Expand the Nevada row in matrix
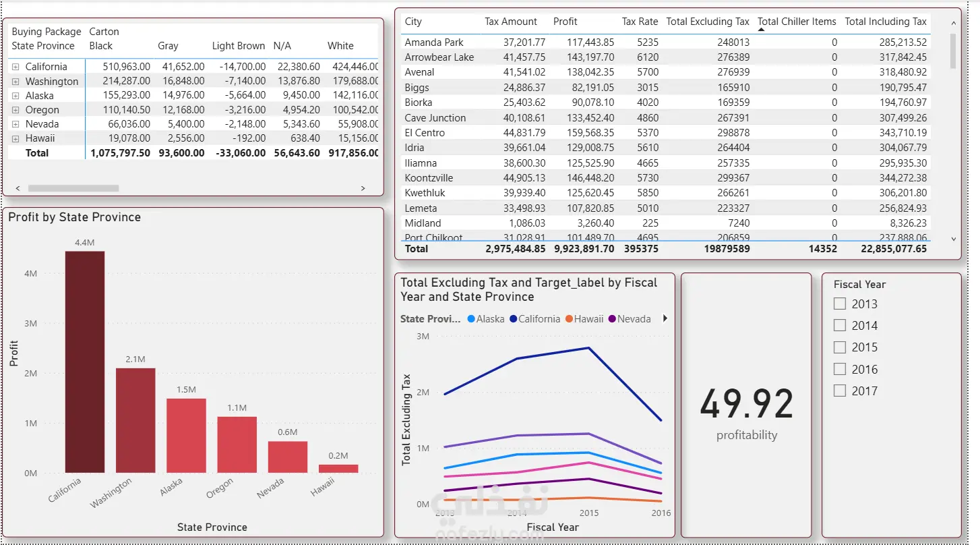980x545 pixels. pos(16,124)
